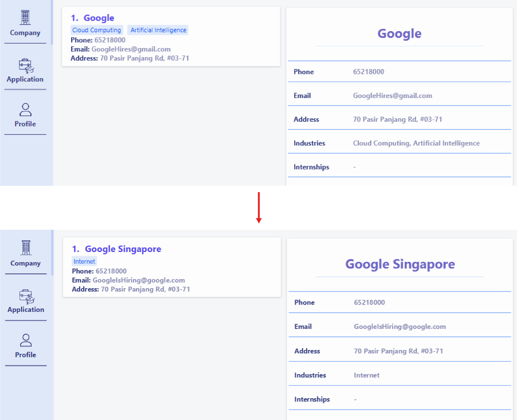Click the Artificial Intelligence industry tag
The width and height of the screenshot is (517, 420).
click(158, 30)
